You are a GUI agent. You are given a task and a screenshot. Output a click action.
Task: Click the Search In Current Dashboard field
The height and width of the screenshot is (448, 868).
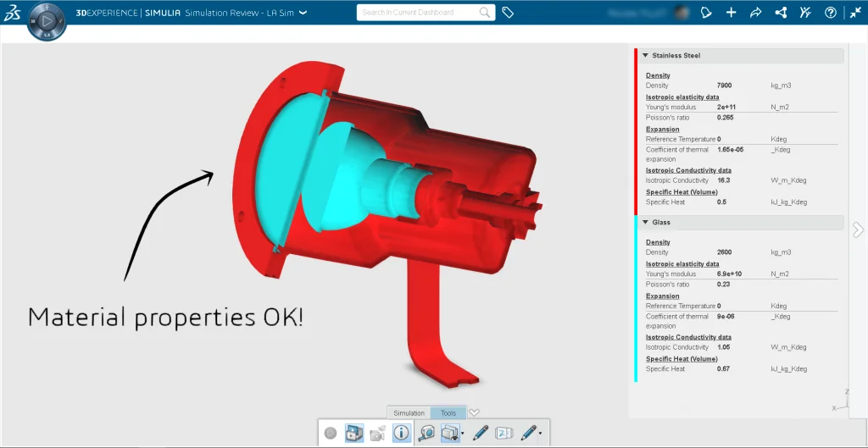pos(417,13)
